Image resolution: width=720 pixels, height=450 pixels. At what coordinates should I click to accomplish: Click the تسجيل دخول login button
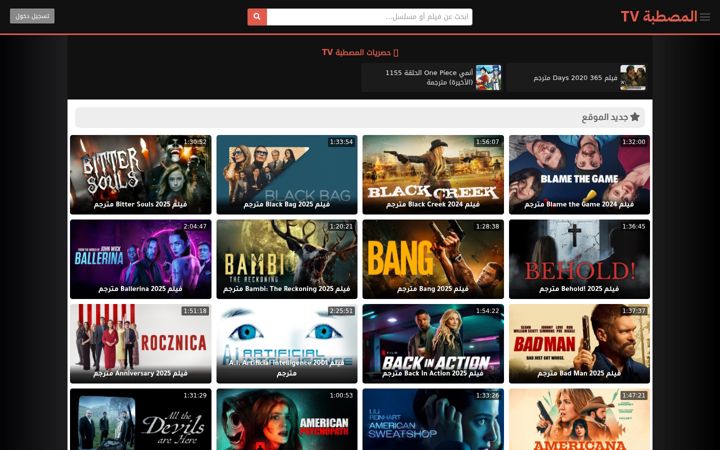click(32, 16)
